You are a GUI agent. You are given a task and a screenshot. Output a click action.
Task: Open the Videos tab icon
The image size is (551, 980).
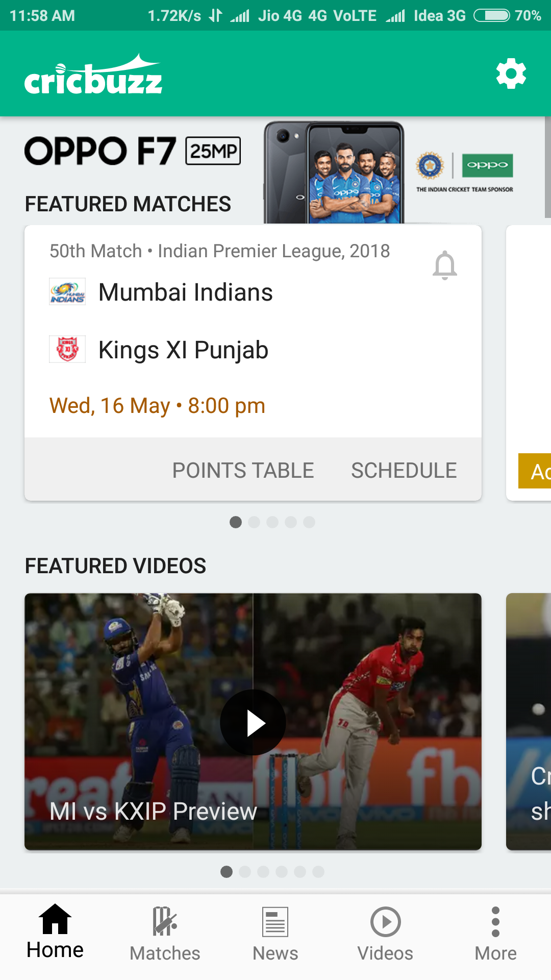tap(385, 922)
